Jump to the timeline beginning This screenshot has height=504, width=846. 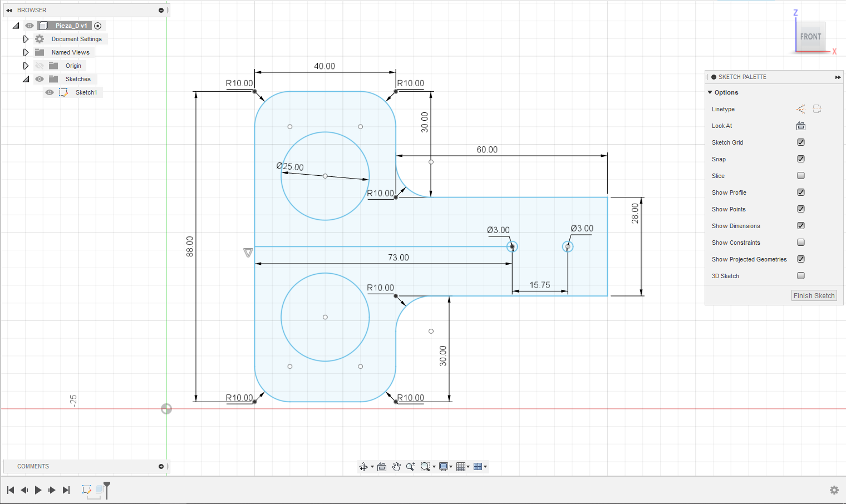pos(11,490)
